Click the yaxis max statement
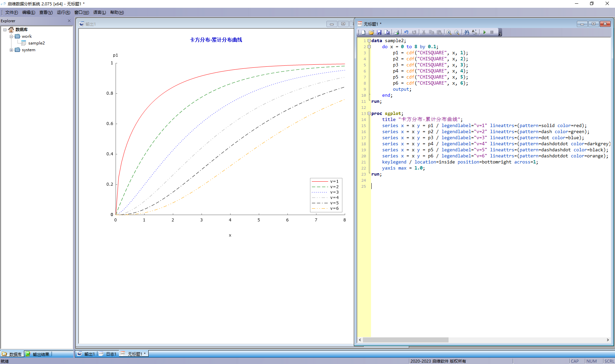The width and height of the screenshot is (615, 364). tap(403, 168)
